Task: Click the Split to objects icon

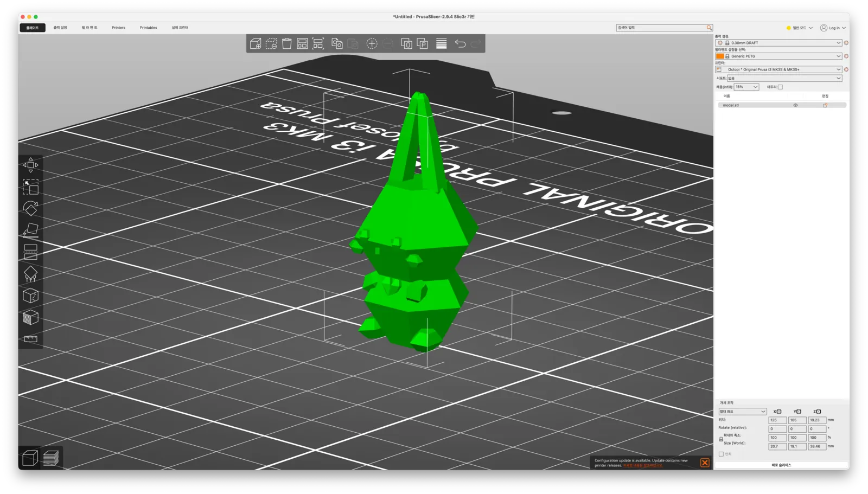Action: coord(406,43)
